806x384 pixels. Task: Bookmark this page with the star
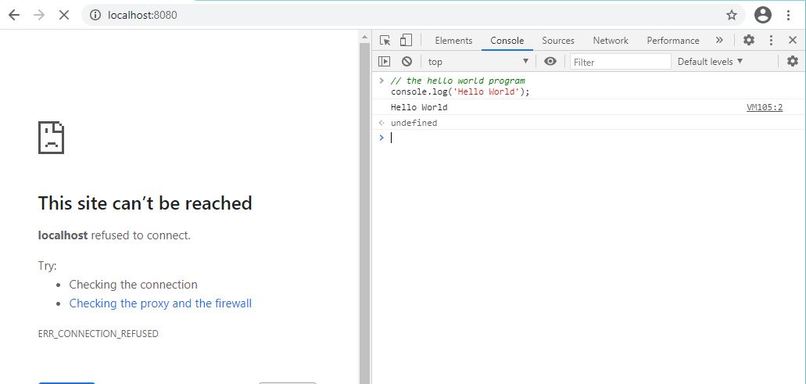pyautogui.click(x=731, y=15)
